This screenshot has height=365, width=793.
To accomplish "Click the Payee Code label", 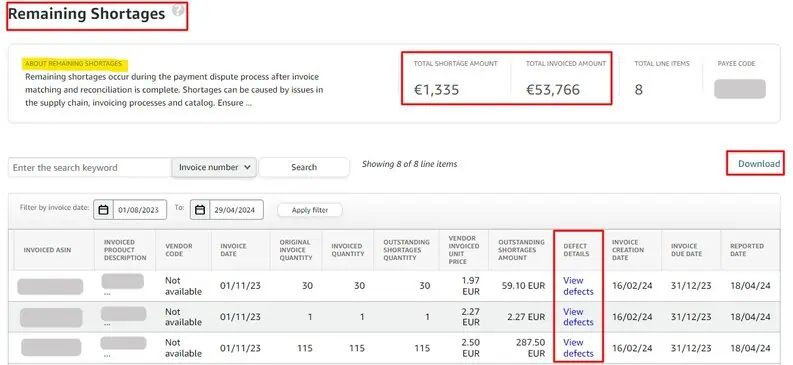I will (736, 64).
